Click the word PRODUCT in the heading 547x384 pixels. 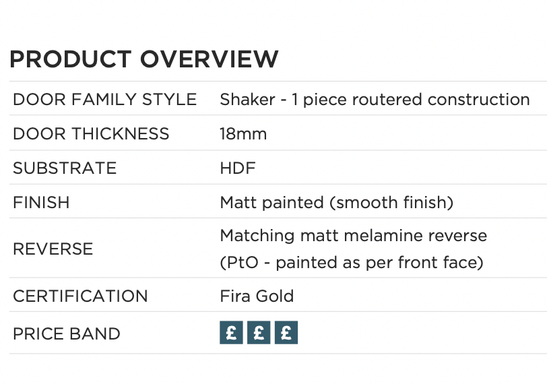(x=70, y=59)
